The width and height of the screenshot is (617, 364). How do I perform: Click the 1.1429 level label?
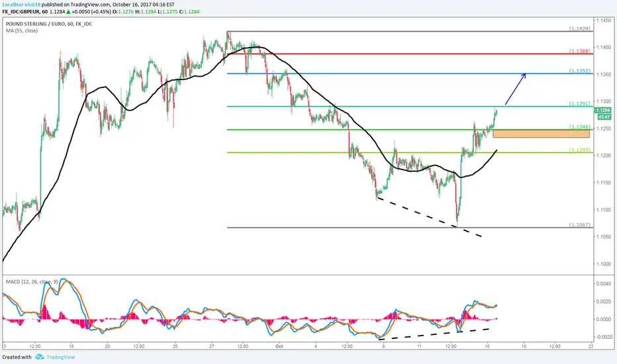click(x=580, y=28)
